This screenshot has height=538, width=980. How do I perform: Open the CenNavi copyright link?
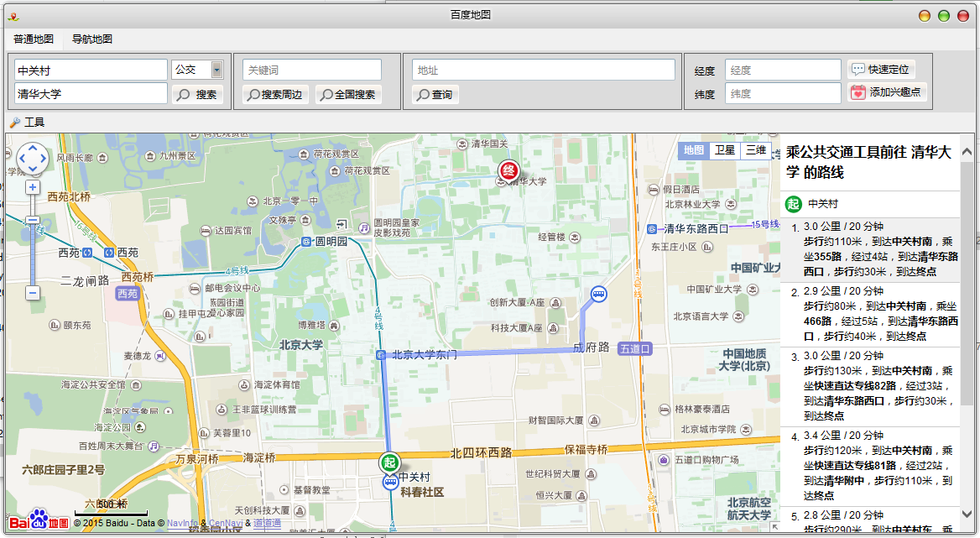[x=226, y=523]
